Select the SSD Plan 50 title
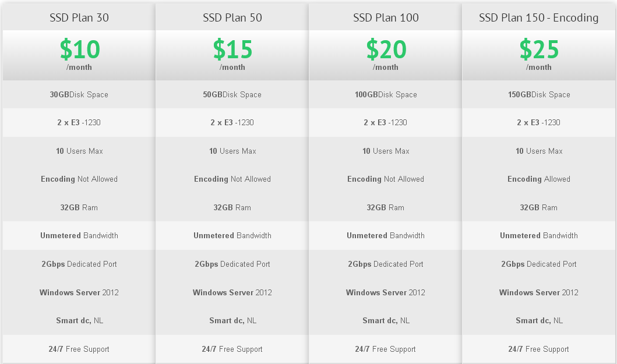 pyautogui.click(x=232, y=17)
